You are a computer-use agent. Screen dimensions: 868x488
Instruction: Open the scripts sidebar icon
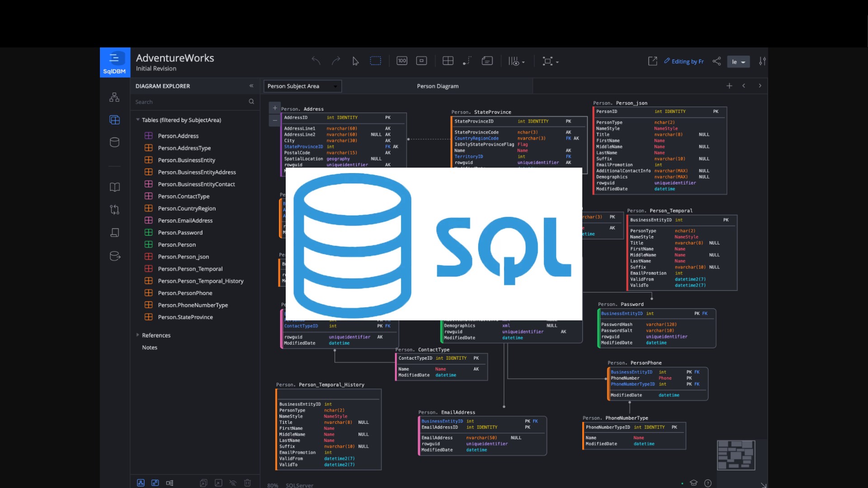pos(115,232)
